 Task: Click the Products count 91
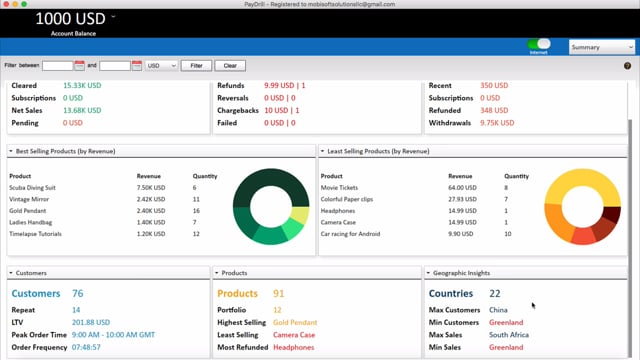coord(278,293)
